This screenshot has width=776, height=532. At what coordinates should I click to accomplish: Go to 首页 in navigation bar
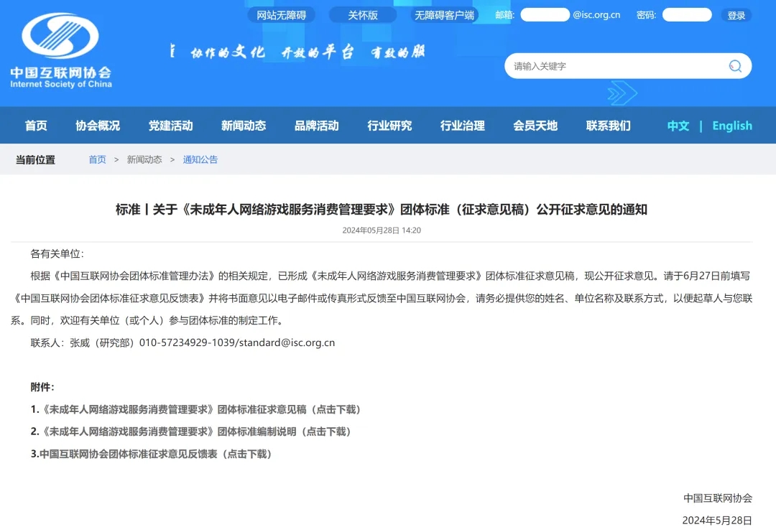click(x=36, y=126)
